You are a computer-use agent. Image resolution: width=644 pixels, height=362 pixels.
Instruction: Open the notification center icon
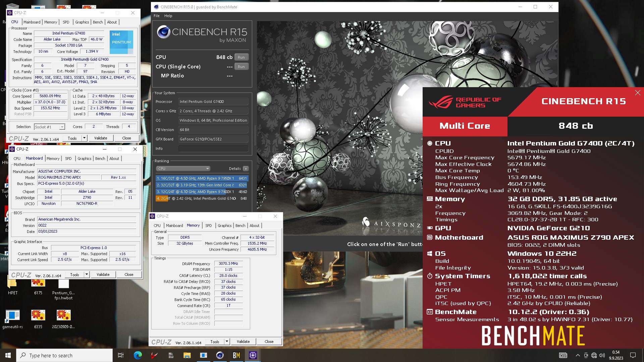[633, 355]
